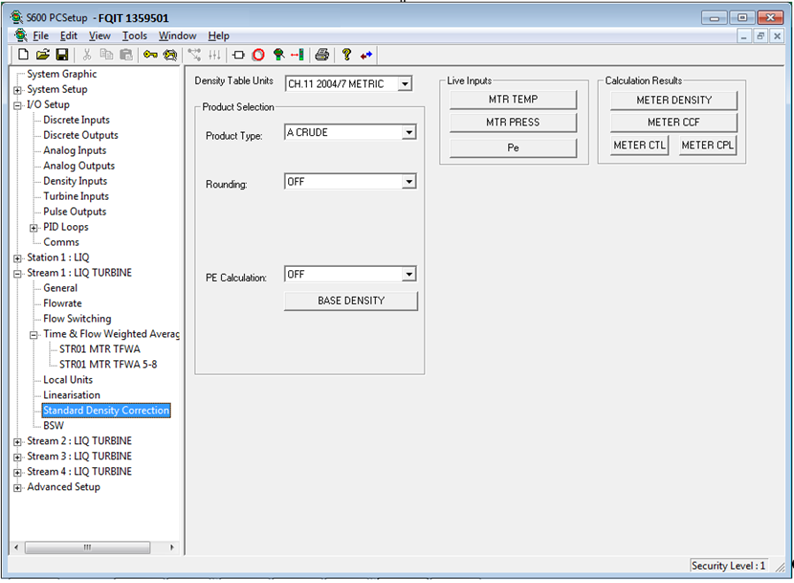Open the Density Table Units dropdown

405,84
